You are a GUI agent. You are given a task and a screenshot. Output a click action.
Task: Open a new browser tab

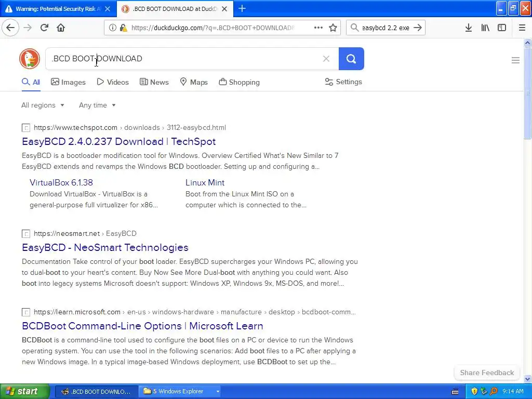pos(242,8)
